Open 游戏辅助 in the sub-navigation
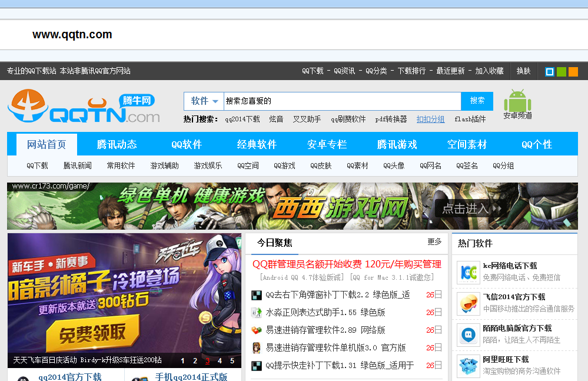 [164, 165]
